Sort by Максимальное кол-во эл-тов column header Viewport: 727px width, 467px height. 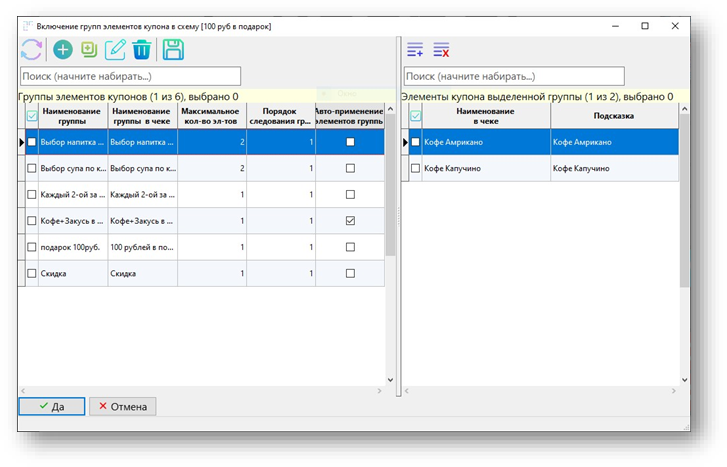pyautogui.click(x=211, y=116)
